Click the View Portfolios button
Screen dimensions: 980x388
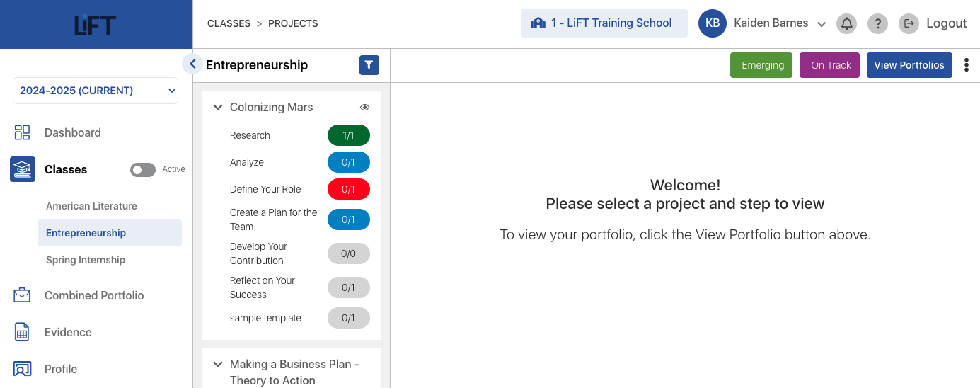click(909, 65)
